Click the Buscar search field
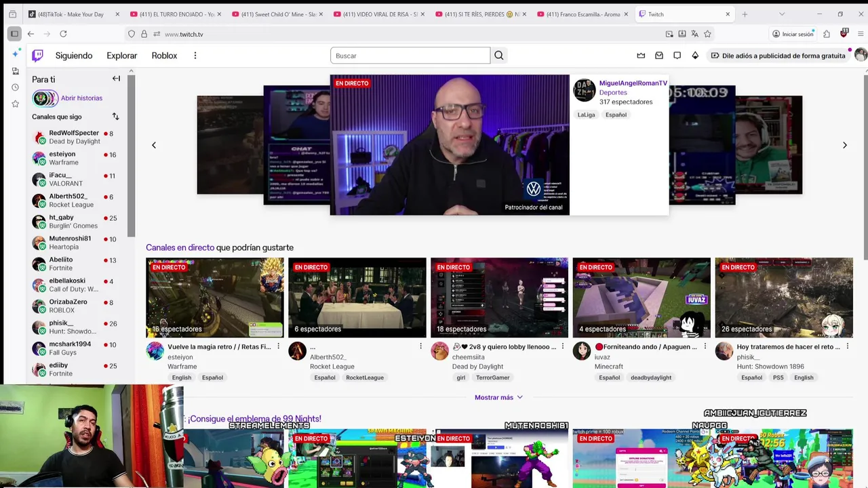 [x=410, y=56]
